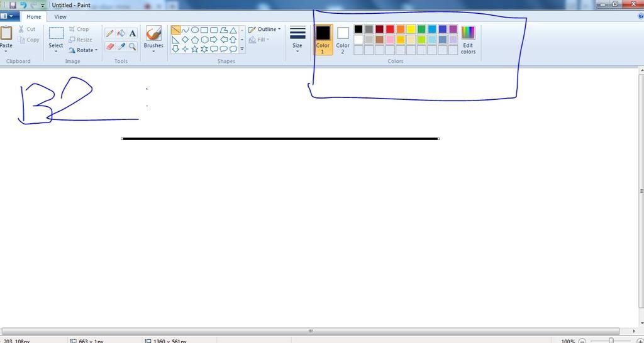Click the Copy button
The width and height of the screenshot is (644, 343).
(x=29, y=40)
